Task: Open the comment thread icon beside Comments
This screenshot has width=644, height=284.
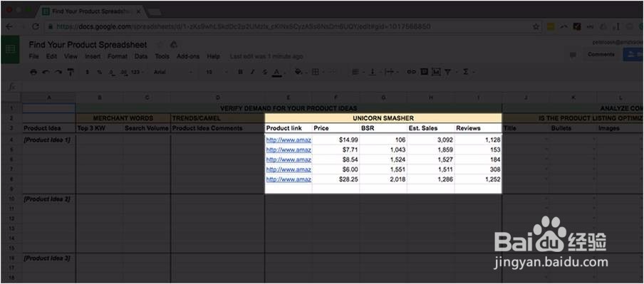Action: pos(573,55)
